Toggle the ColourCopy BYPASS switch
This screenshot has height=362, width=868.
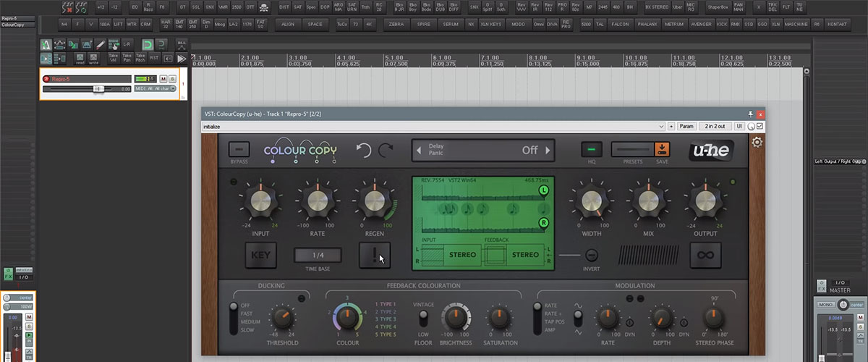239,149
